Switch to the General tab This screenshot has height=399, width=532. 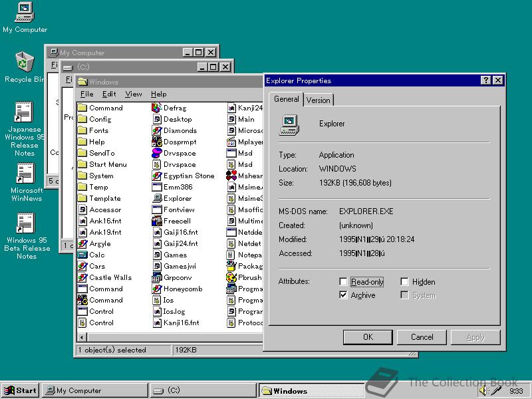pyautogui.click(x=287, y=99)
